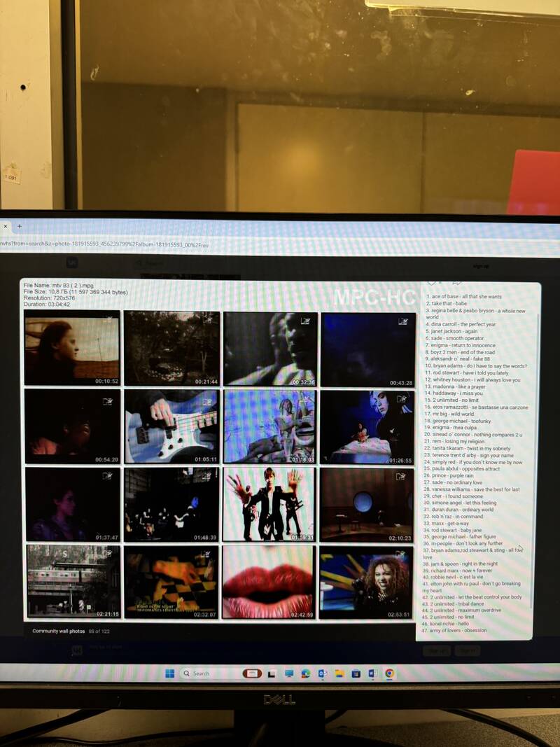Click 'sade - smooth operator' line
Viewport: 560px width, 747px height.
[x=455, y=338]
